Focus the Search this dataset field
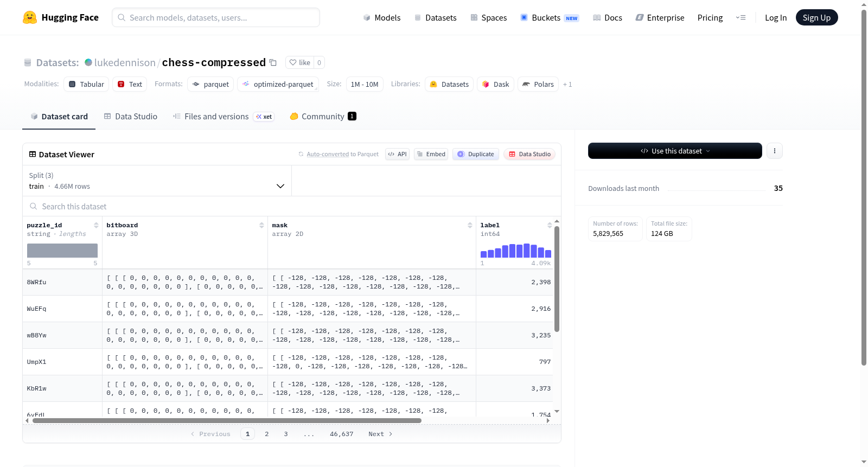The height and width of the screenshot is (467, 868). (x=292, y=206)
